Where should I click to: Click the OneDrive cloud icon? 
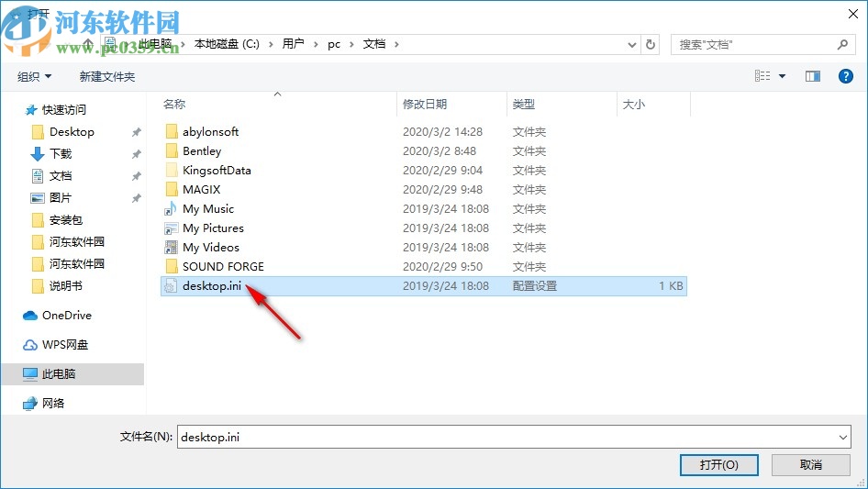30,316
